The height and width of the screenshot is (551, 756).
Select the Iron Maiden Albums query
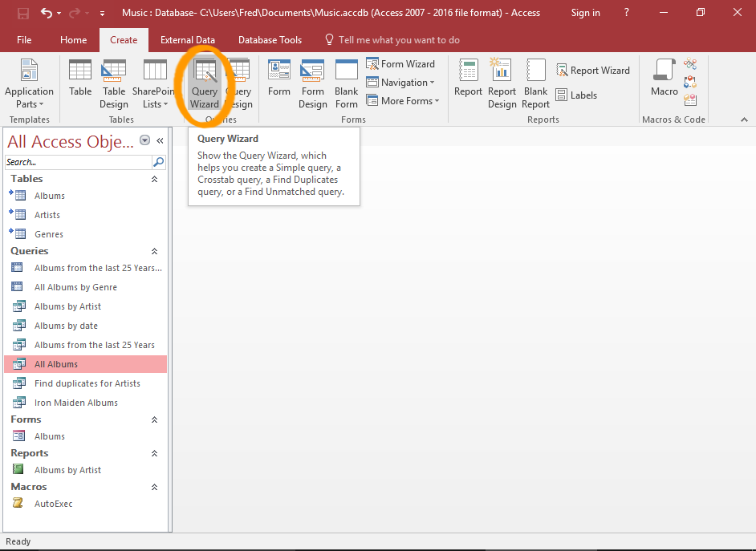pos(86,403)
